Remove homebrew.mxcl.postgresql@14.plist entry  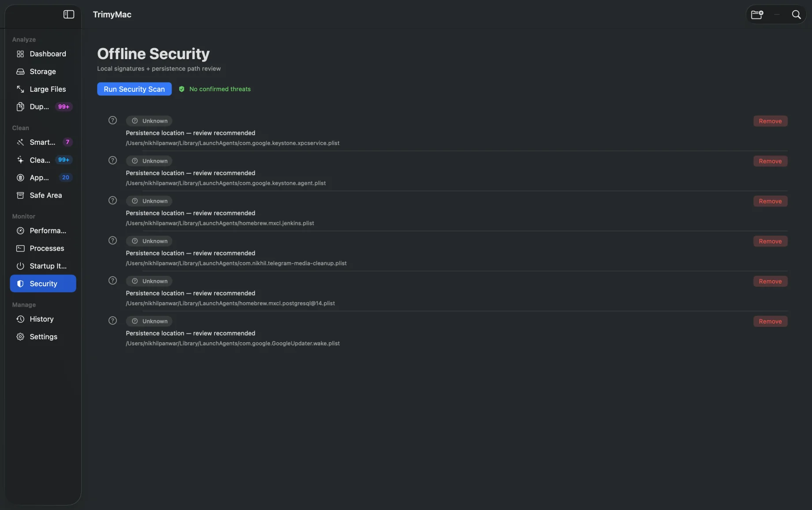770,281
